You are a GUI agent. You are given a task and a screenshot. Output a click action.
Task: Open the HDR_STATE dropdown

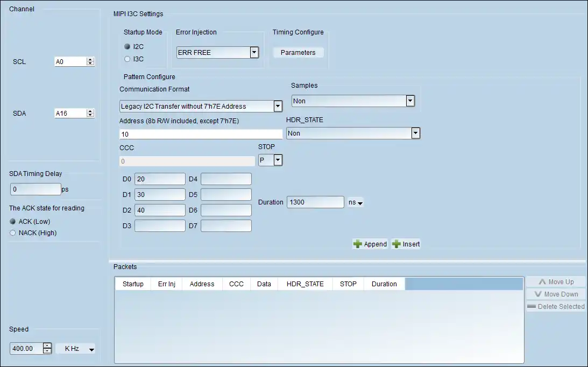415,133
